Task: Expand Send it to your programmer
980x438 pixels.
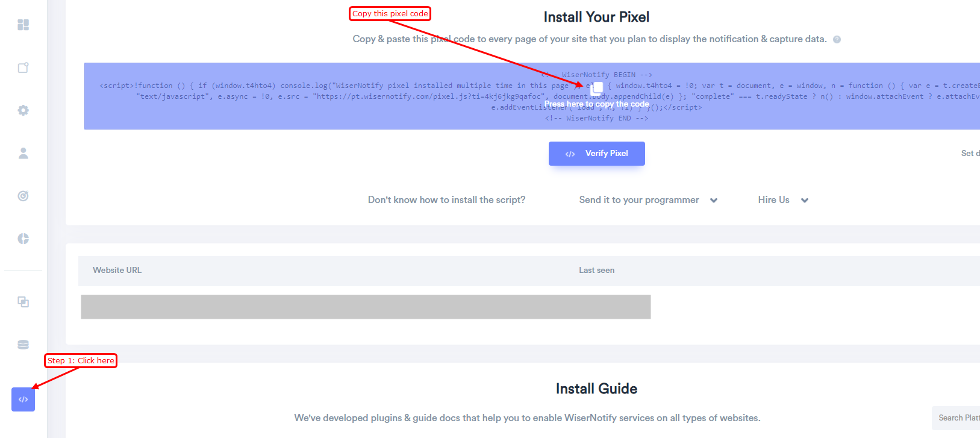Action: pyautogui.click(x=648, y=200)
